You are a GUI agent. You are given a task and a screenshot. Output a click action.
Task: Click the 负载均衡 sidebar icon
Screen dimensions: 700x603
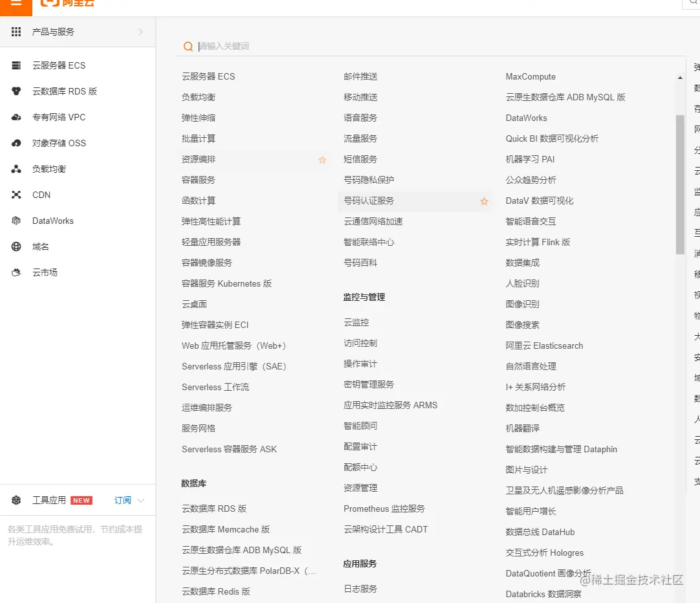(16, 169)
